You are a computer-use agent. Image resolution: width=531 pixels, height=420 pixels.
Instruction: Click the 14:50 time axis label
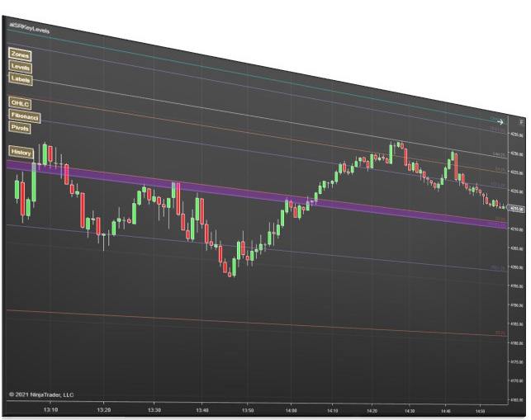tap(480, 411)
